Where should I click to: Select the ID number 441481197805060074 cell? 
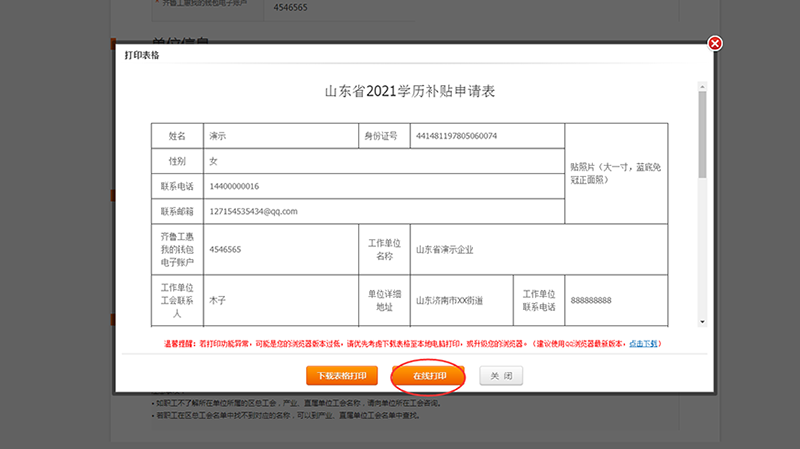click(487, 136)
